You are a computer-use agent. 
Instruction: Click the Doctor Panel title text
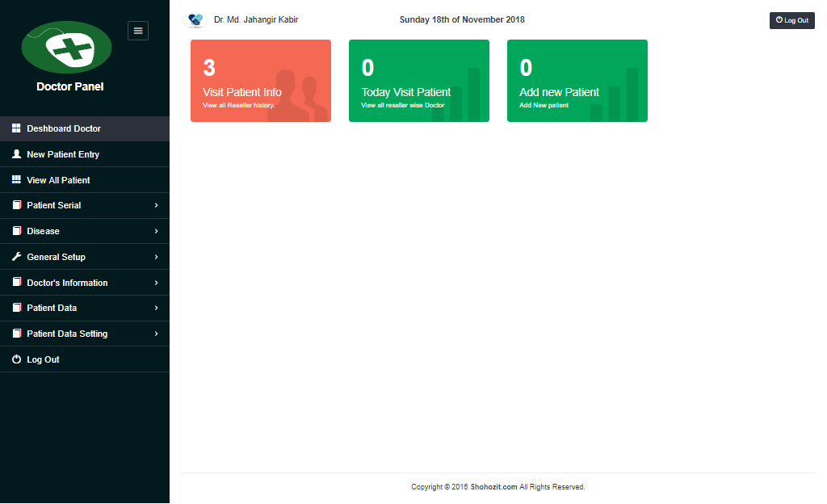[70, 86]
